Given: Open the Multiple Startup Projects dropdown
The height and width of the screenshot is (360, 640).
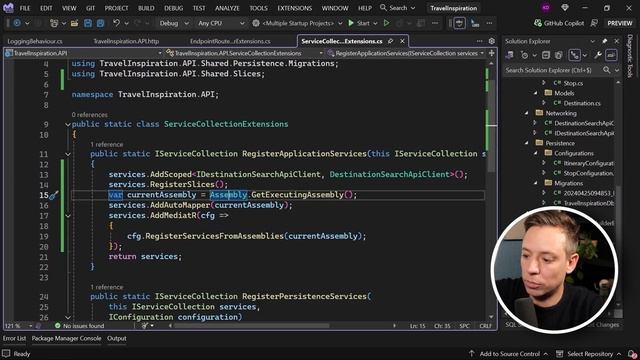Looking at the screenshot, I should click(340, 23).
